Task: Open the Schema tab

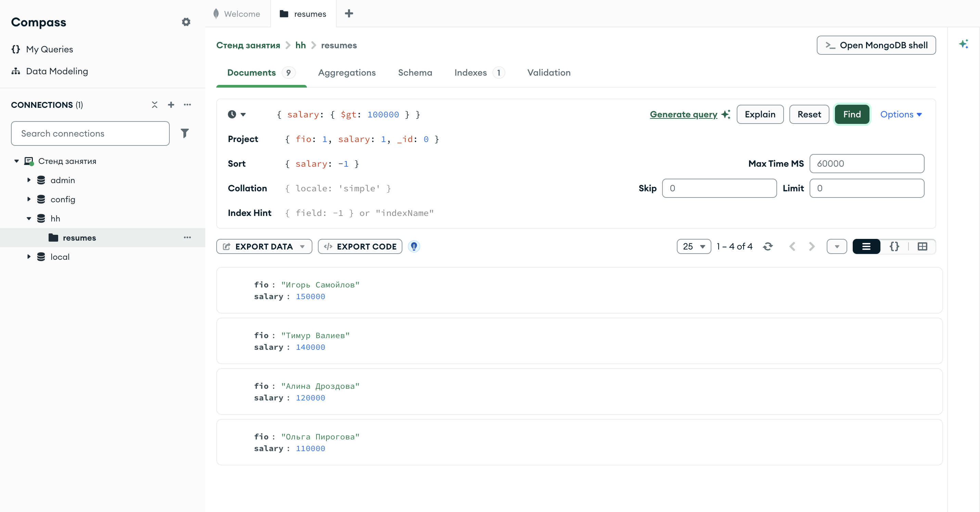Action: pos(415,73)
